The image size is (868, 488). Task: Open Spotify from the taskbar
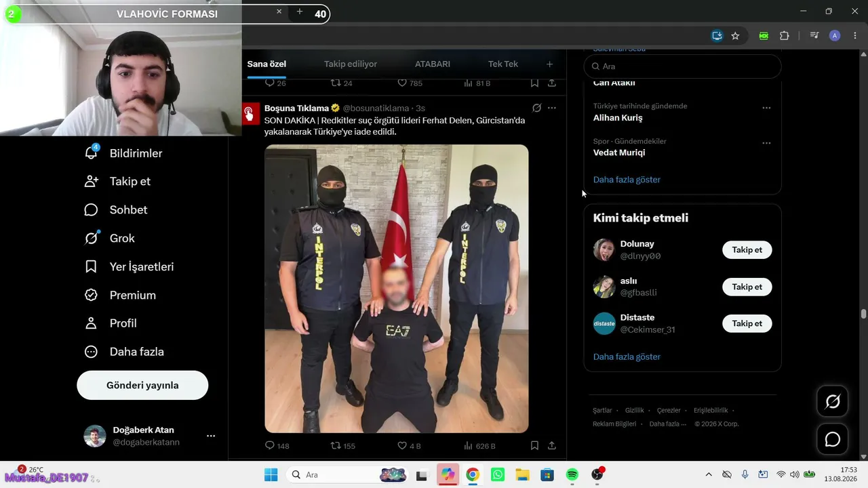pos(572,474)
